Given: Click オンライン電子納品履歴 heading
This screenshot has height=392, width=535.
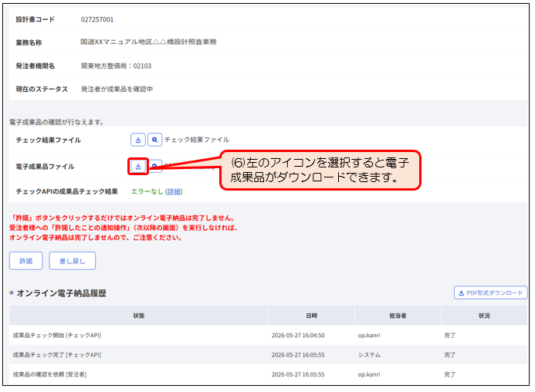Looking at the screenshot, I should (62, 293).
